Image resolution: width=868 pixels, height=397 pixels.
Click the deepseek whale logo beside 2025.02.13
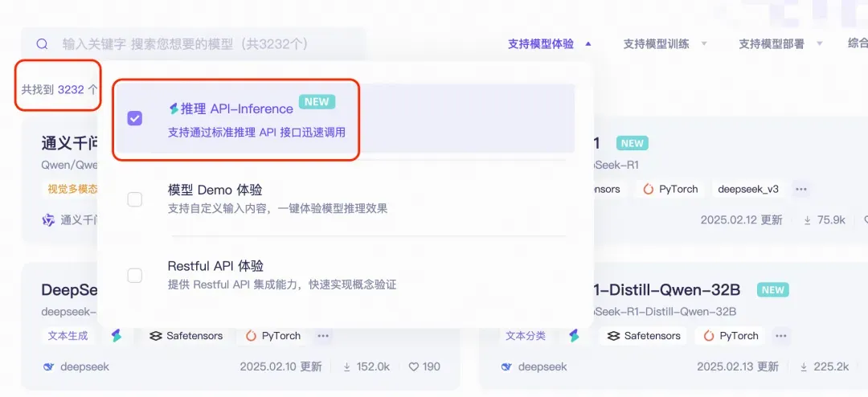pyautogui.click(x=506, y=366)
